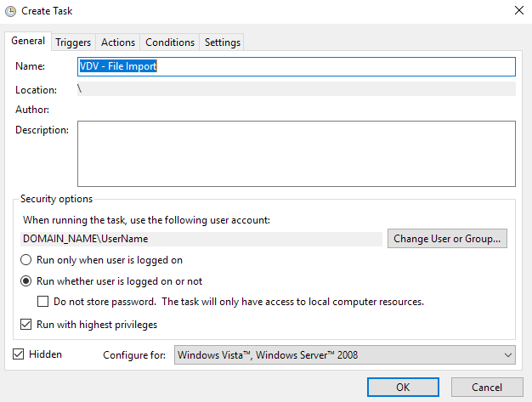Viewport: 532px width, 402px height.
Task: Click inside the Description text box
Action: pos(296,153)
